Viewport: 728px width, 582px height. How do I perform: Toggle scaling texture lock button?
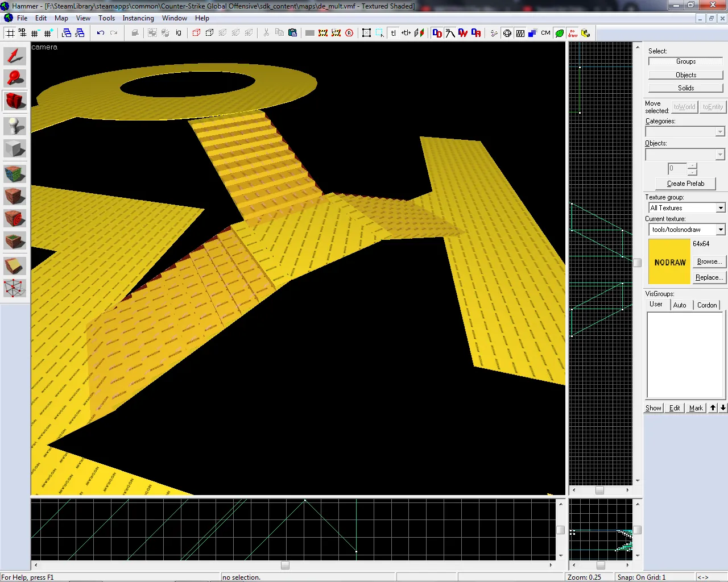tap(406, 33)
